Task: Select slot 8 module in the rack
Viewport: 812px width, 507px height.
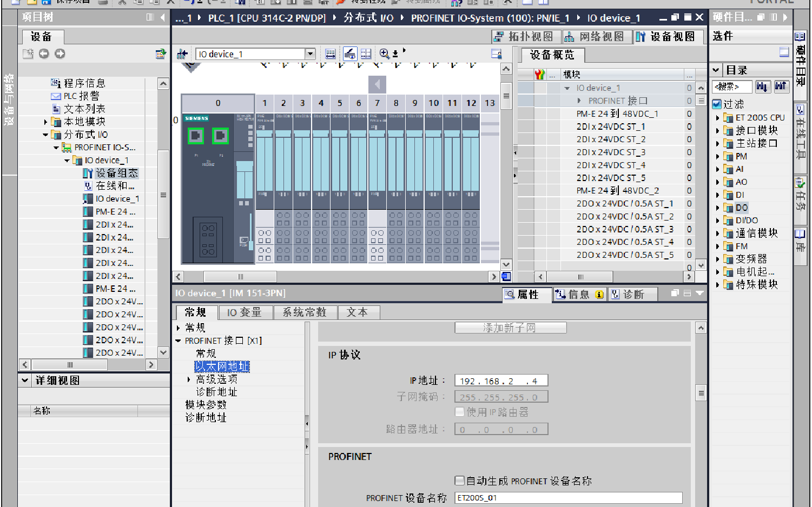Action: 396,188
